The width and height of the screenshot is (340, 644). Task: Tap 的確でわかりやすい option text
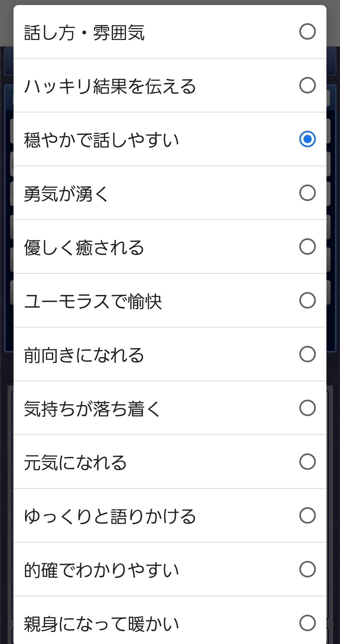tap(101, 570)
